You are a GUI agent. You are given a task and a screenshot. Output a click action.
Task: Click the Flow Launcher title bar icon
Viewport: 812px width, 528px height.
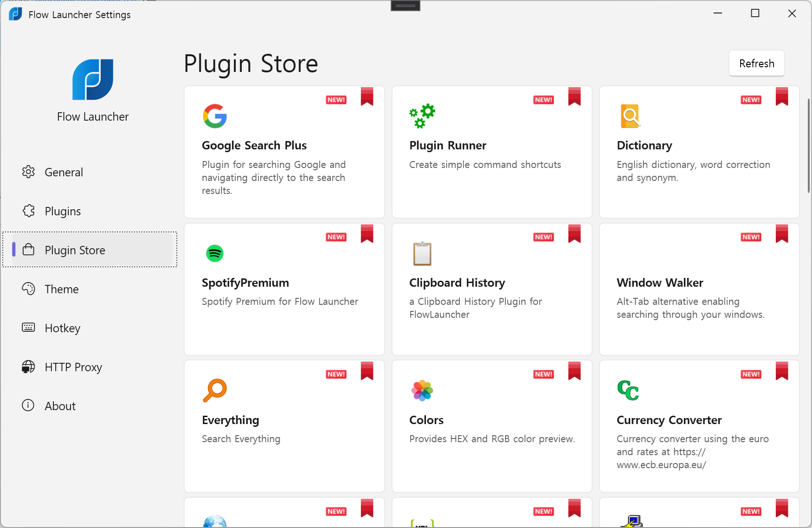[15, 14]
